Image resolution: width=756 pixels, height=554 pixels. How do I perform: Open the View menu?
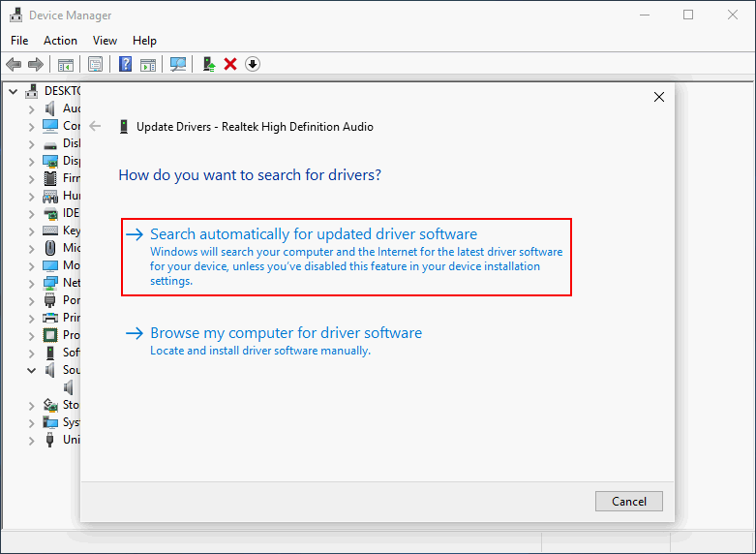105,41
